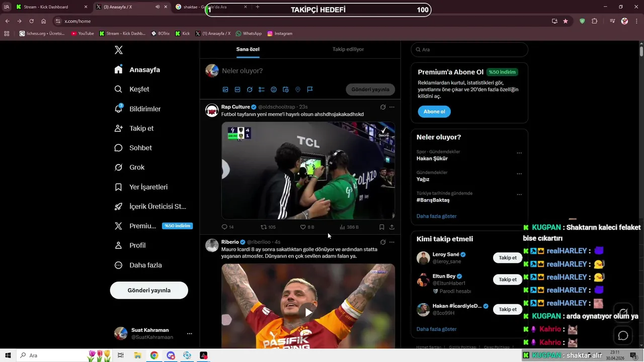Share the Rap Culture post
Image resolution: width=644 pixels, height=362 pixels.
[x=392, y=227]
